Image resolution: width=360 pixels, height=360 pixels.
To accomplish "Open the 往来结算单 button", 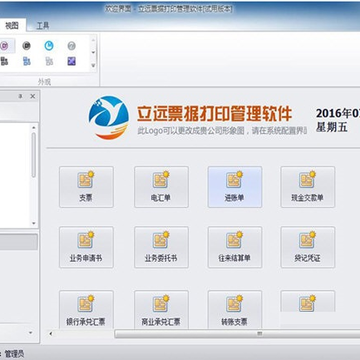I will click(235, 247).
